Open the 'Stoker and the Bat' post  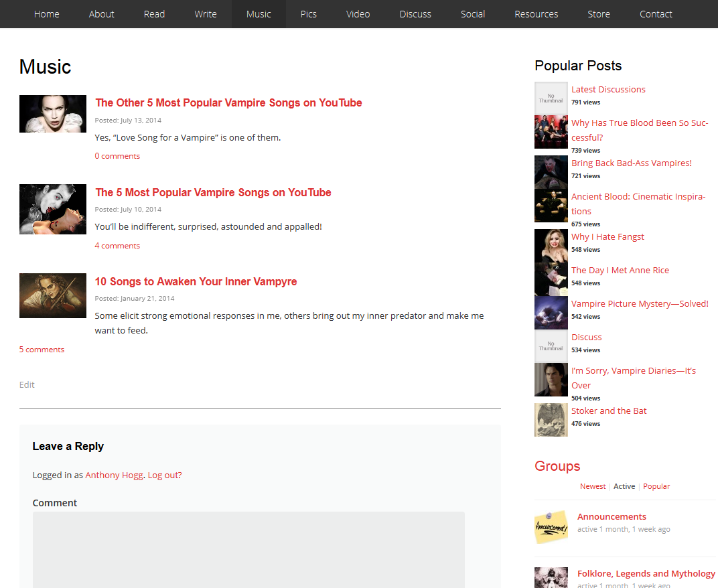(x=609, y=411)
